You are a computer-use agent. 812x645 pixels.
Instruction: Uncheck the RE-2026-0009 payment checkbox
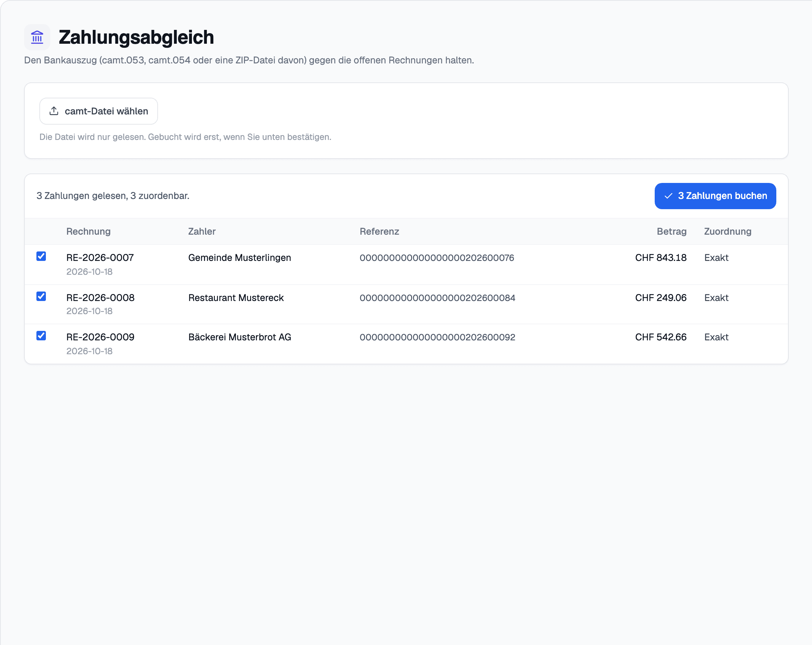(x=41, y=336)
